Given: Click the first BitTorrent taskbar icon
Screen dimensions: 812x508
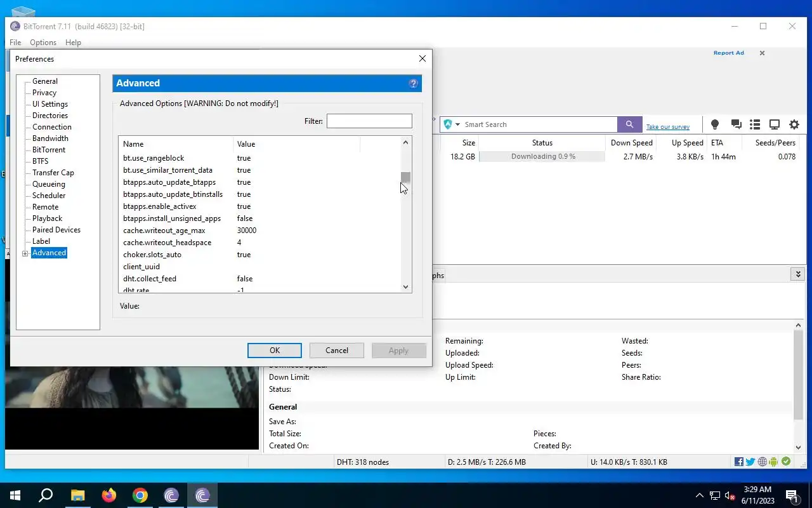Looking at the screenshot, I should click(171, 495).
